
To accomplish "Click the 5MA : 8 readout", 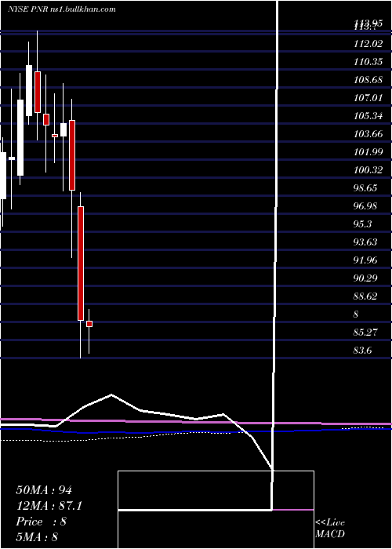I will pos(37,537).
